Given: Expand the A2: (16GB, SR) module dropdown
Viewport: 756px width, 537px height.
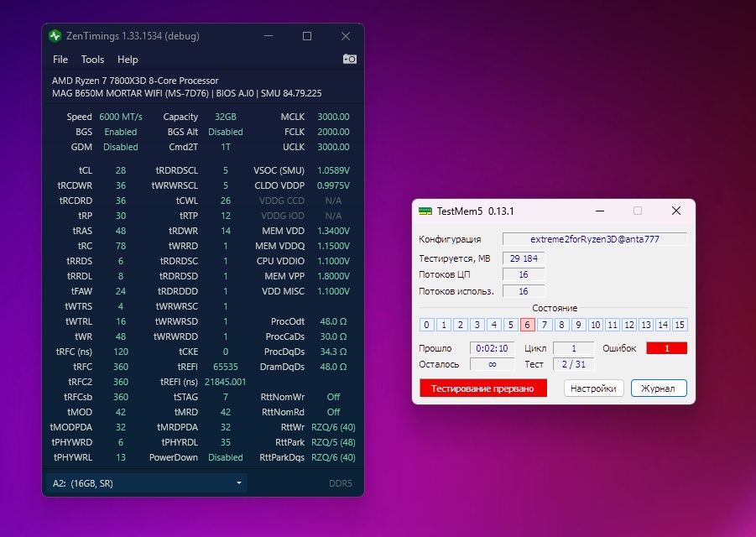Looking at the screenshot, I should tap(147, 483).
